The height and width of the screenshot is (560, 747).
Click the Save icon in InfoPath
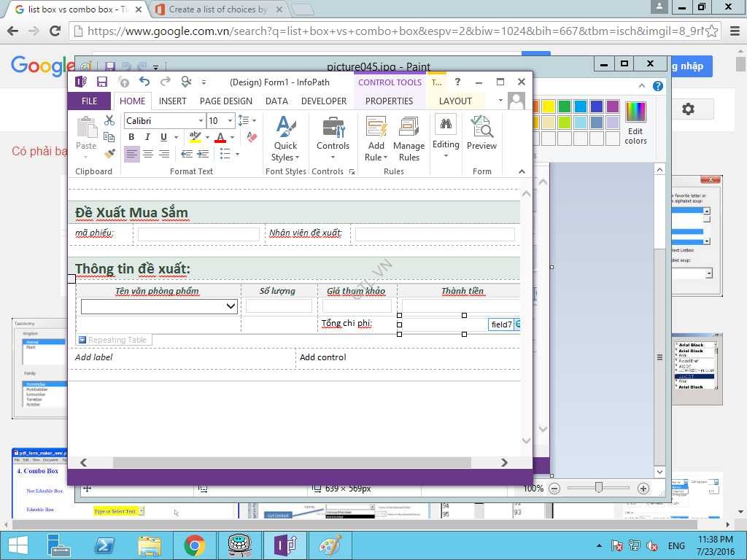[102, 82]
